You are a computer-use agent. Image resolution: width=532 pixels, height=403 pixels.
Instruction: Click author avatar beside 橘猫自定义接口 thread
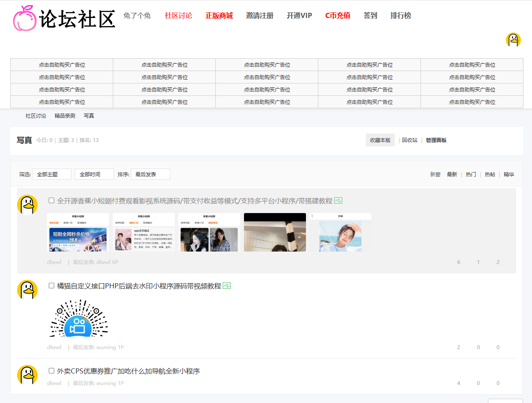27,290
